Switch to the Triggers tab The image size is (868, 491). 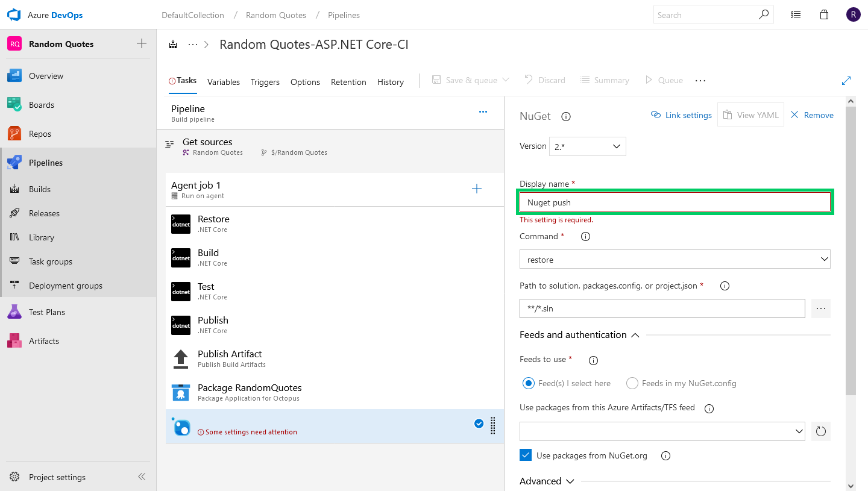pos(265,82)
